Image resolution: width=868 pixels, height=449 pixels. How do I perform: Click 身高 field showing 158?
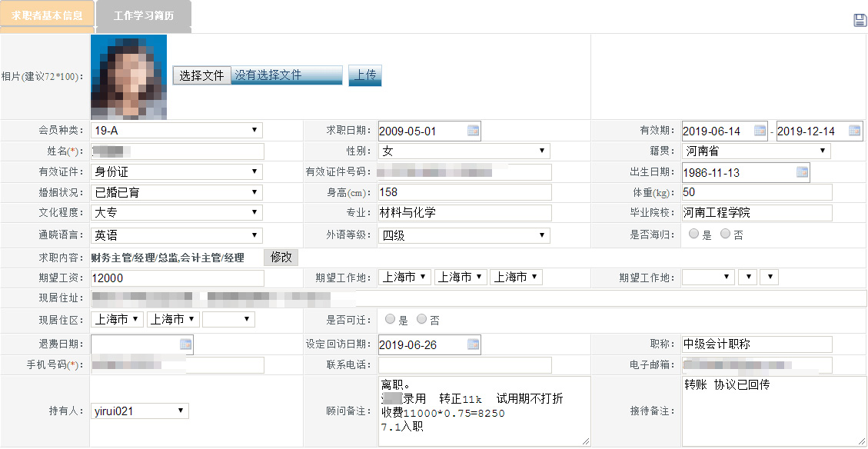coord(465,192)
